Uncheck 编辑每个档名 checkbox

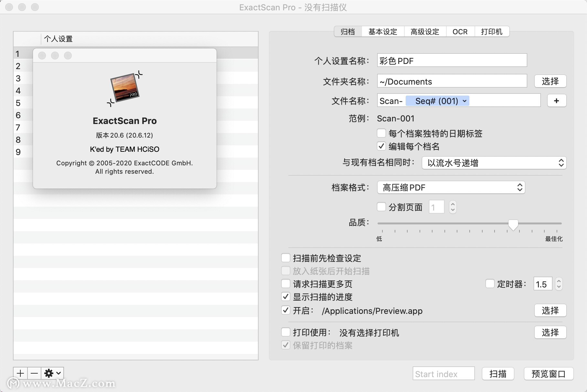click(381, 146)
